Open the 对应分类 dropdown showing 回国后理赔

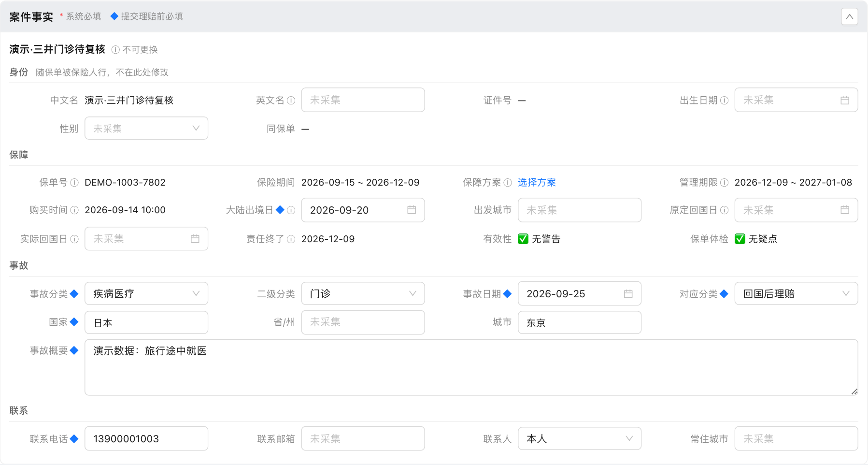click(x=796, y=293)
